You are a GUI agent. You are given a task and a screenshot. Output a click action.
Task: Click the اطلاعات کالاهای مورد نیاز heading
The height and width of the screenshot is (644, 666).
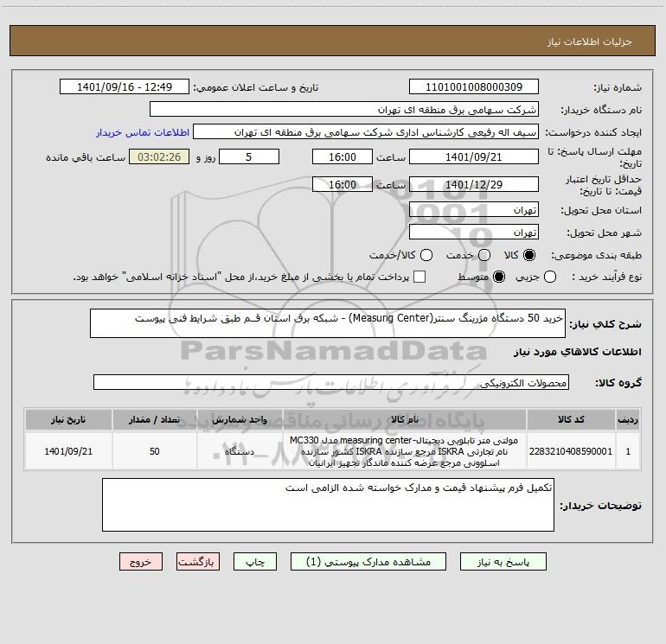(x=578, y=352)
